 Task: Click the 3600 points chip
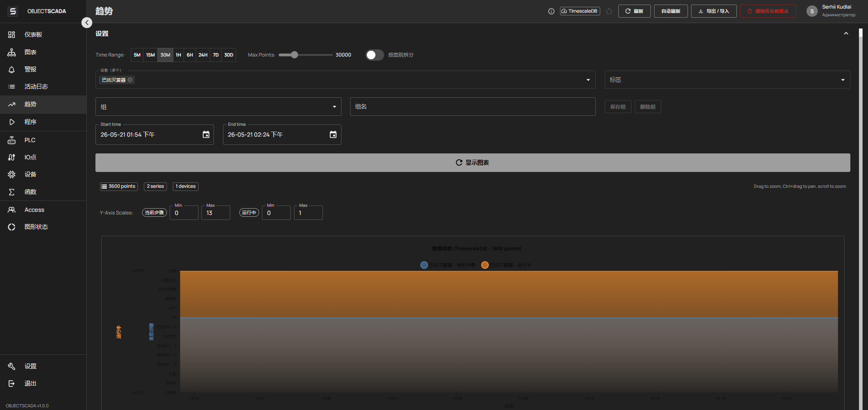pos(119,186)
